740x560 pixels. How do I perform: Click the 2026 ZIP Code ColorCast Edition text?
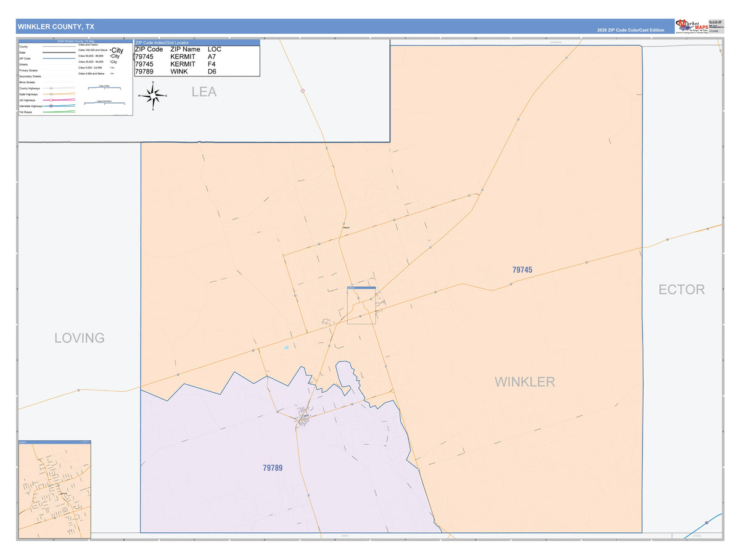point(630,30)
